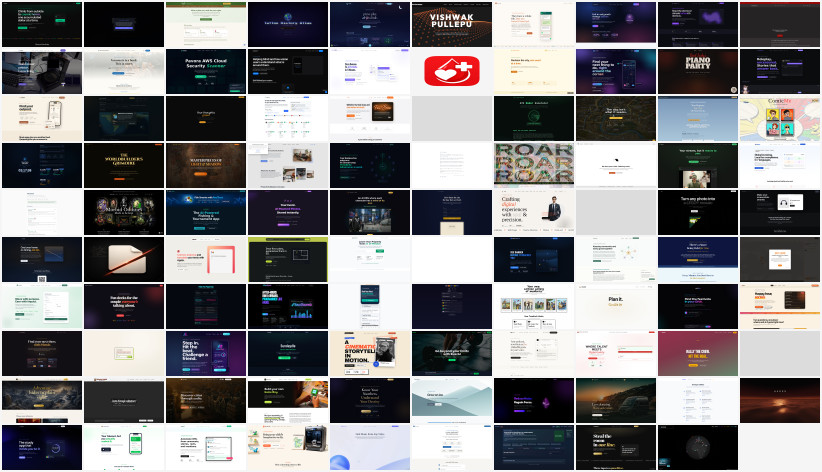Screen dimensions: 822x472
Task: Open the VISHWAK PULLEPU portfolio thumbnail
Action: (x=452, y=24)
